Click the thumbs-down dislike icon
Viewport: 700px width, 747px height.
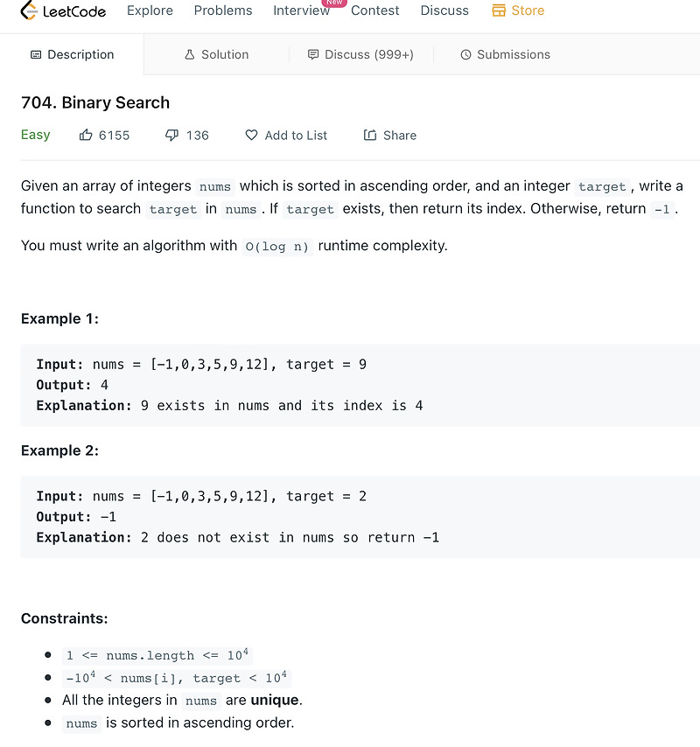point(172,136)
